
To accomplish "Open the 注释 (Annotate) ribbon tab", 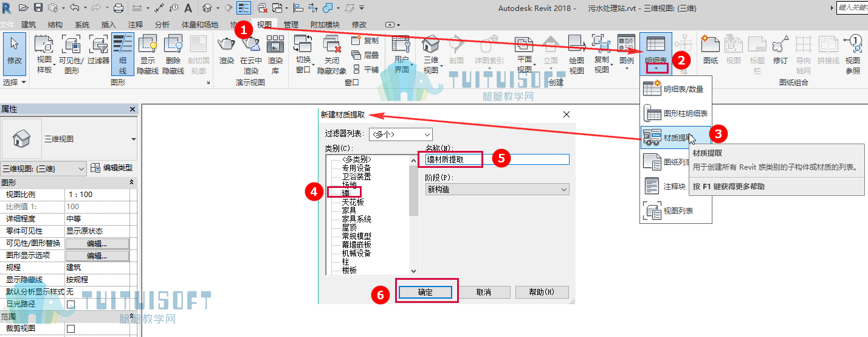I will coord(136,24).
